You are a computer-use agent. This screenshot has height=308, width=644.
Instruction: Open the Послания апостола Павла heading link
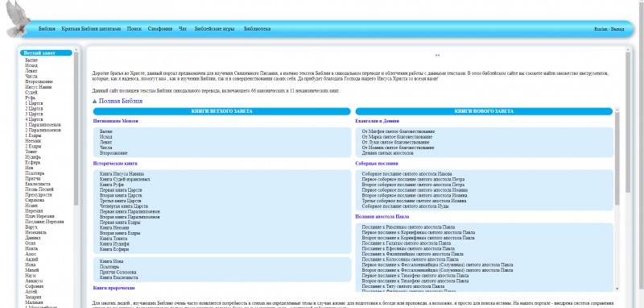[x=382, y=217]
